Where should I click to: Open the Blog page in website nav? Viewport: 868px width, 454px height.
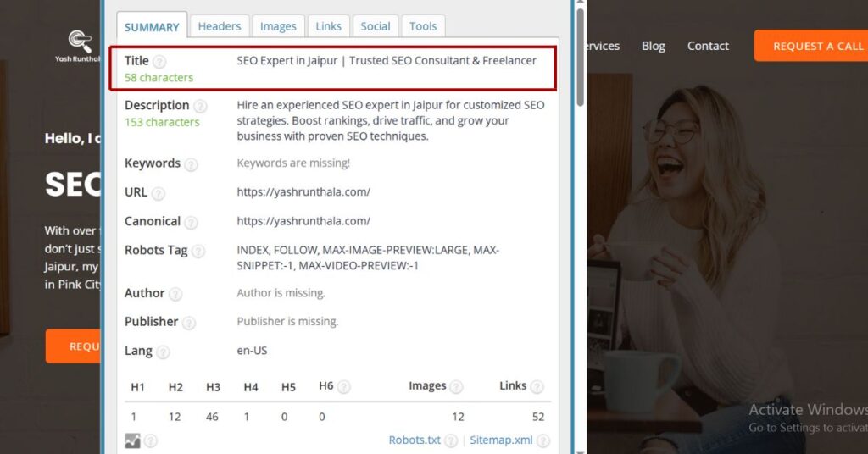(654, 46)
